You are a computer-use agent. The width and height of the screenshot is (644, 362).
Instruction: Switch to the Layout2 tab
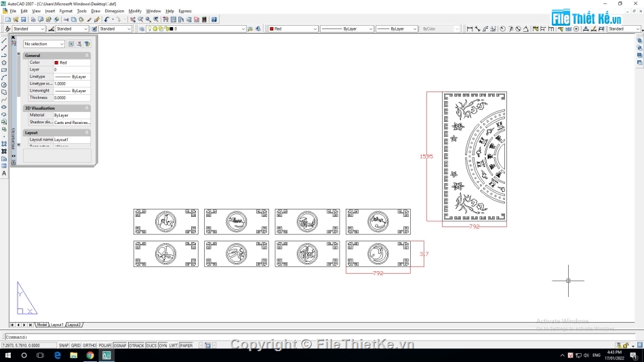(x=74, y=325)
